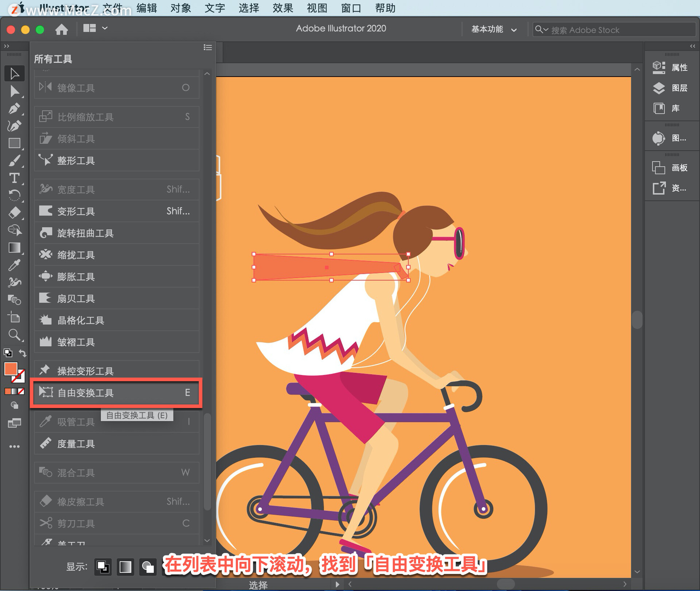The width and height of the screenshot is (700, 591).
Task: Select 度量工具 in the list
Action: [117, 444]
